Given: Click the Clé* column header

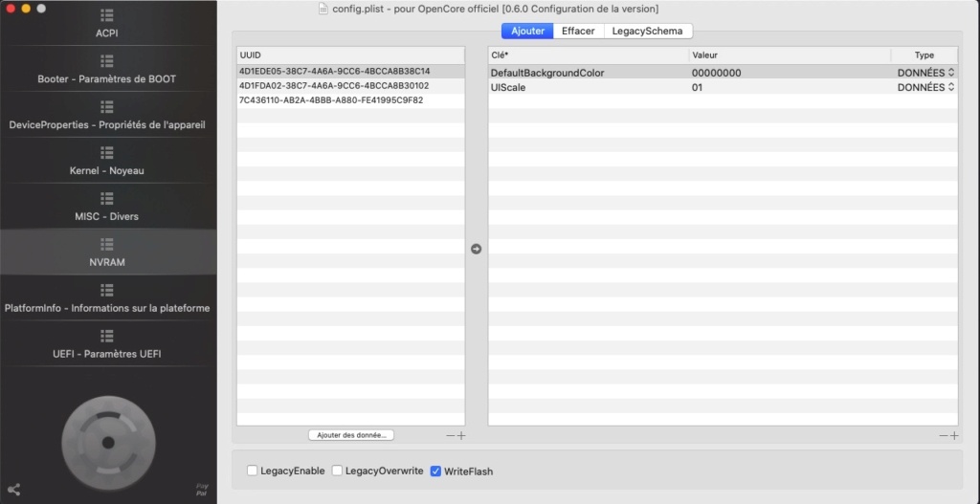Looking at the screenshot, I should point(589,55).
